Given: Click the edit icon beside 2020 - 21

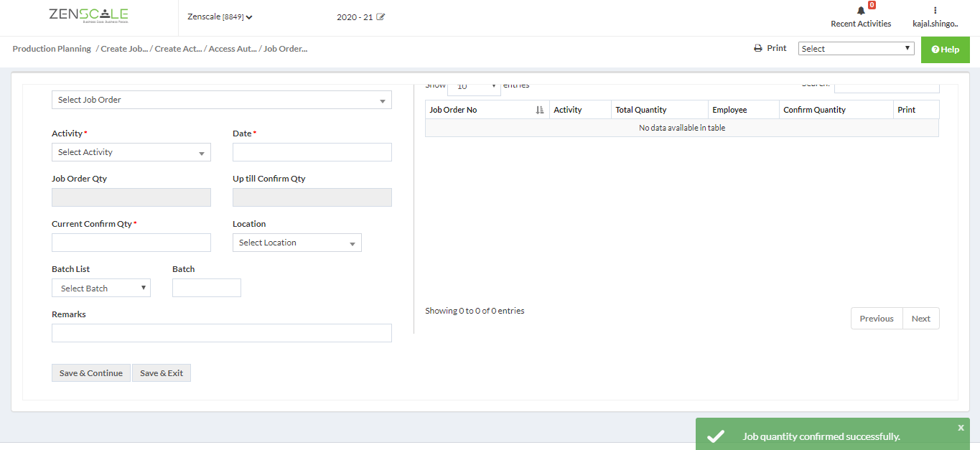Looking at the screenshot, I should 381,17.
